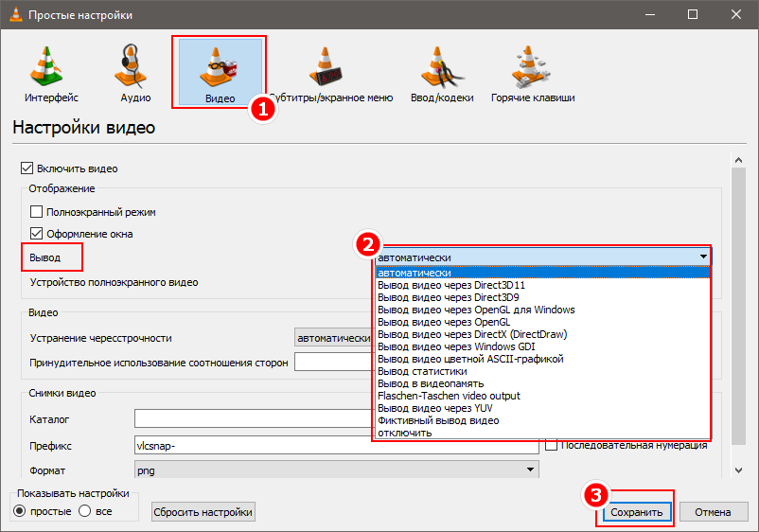
Task: Open the Интерфейс settings category
Action: coord(51,74)
